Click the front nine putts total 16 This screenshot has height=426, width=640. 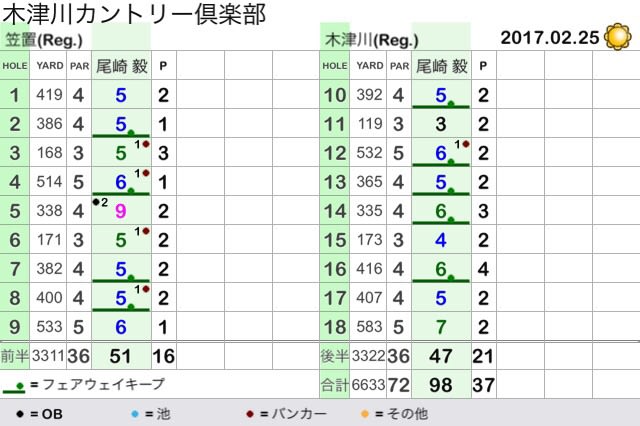click(164, 356)
